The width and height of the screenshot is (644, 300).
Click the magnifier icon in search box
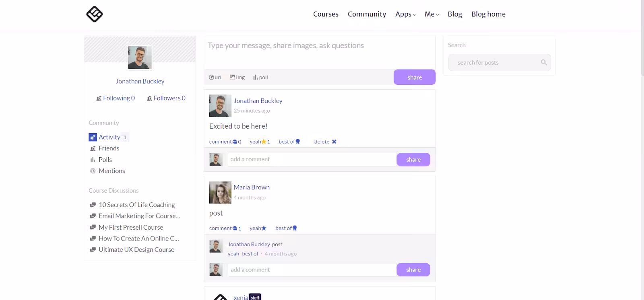pyautogui.click(x=544, y=62)
